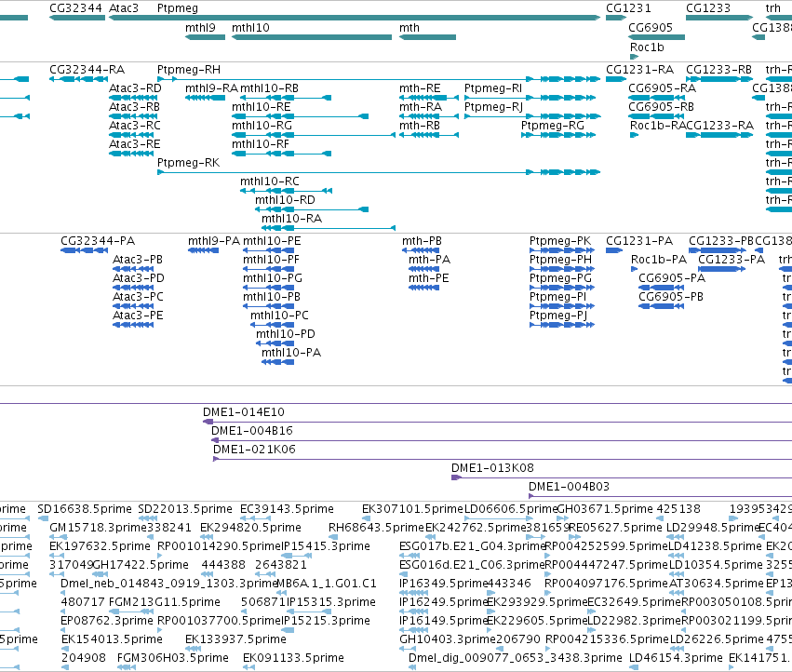Click the Atac3-PE protein label
The height and width of the screenshot is (672, 792).
[138, 316]
